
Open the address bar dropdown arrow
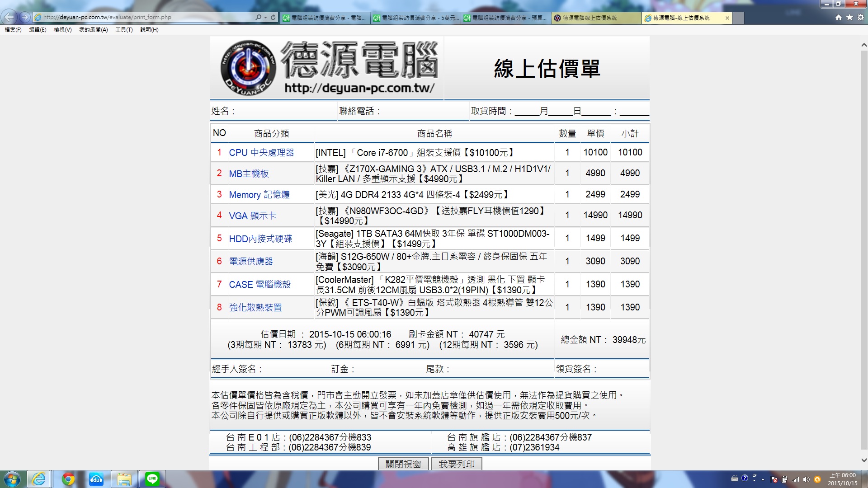point(265,18)
